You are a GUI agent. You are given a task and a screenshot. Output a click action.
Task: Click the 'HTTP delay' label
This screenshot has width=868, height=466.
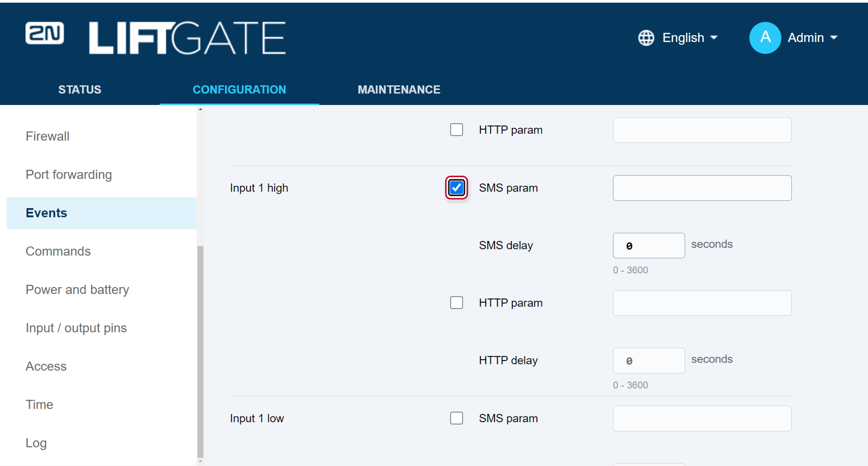508,361
